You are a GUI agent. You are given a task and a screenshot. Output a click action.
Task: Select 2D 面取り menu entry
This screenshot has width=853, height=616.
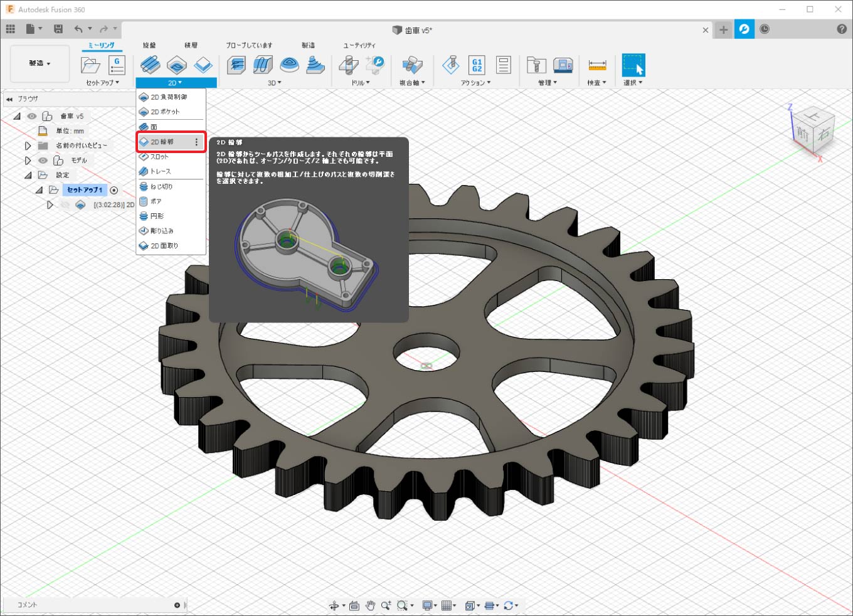[164, 246]
